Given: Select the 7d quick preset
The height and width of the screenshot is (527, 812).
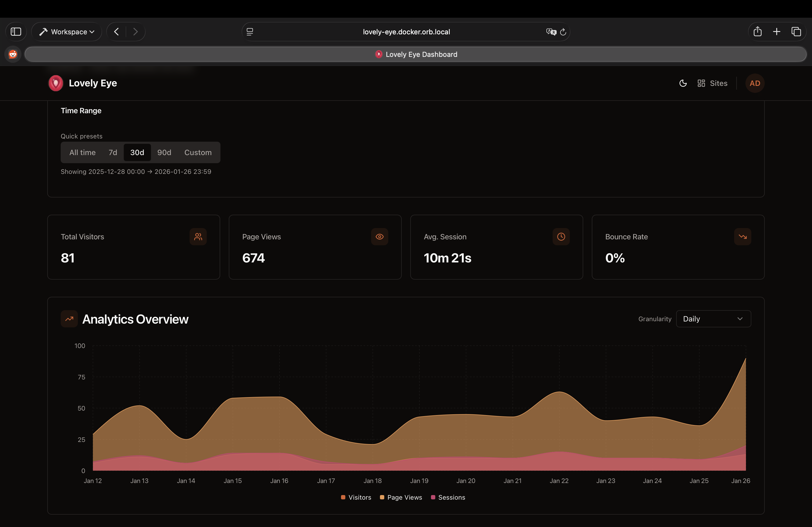Looking at the screenshot, I should tap(113, 152).
